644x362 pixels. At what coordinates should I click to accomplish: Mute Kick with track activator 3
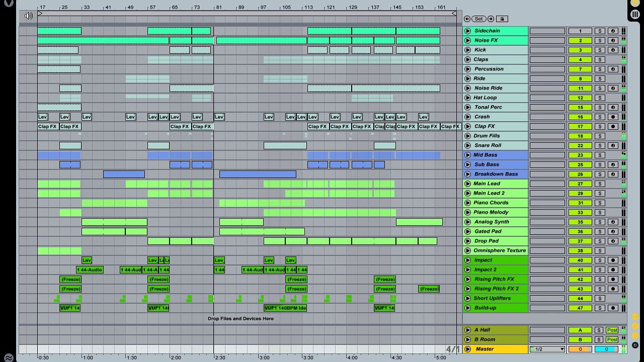(x=580, y=50)
